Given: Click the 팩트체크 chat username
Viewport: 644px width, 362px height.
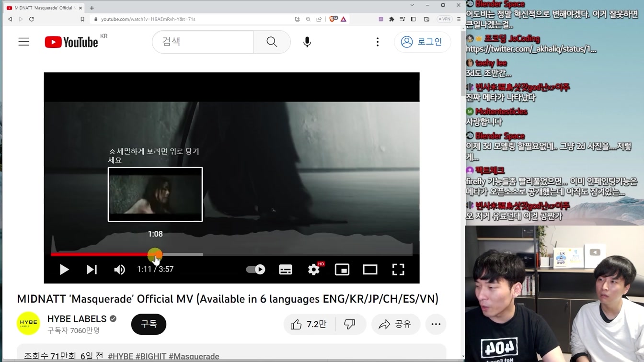Looking at the screenshot, I should pos(490,170).
